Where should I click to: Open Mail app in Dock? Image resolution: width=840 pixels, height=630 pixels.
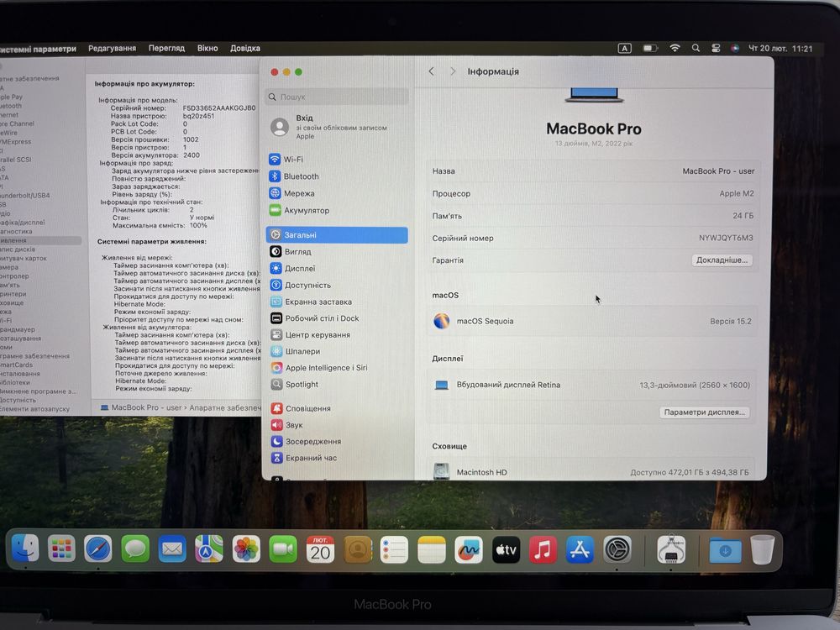click(172, 549)
